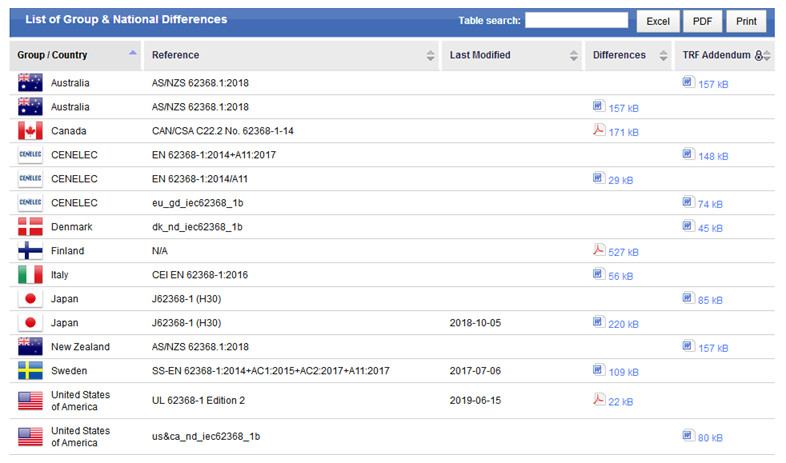786x463 pixels.
Task: Click the Word icon beside Australia Differences 157 kB
Action: point(599,106)
